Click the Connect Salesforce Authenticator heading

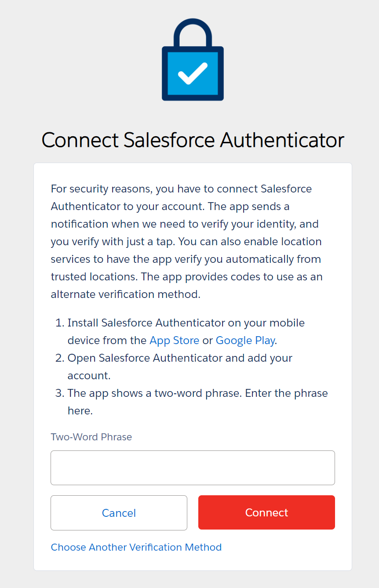193,140
